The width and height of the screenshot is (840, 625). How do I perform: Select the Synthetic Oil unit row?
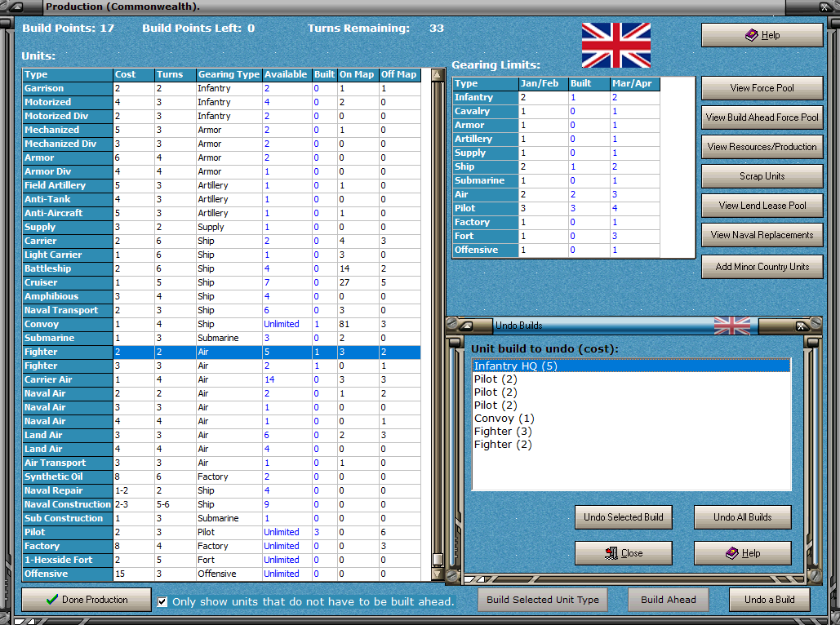click(x=221, y=477)
